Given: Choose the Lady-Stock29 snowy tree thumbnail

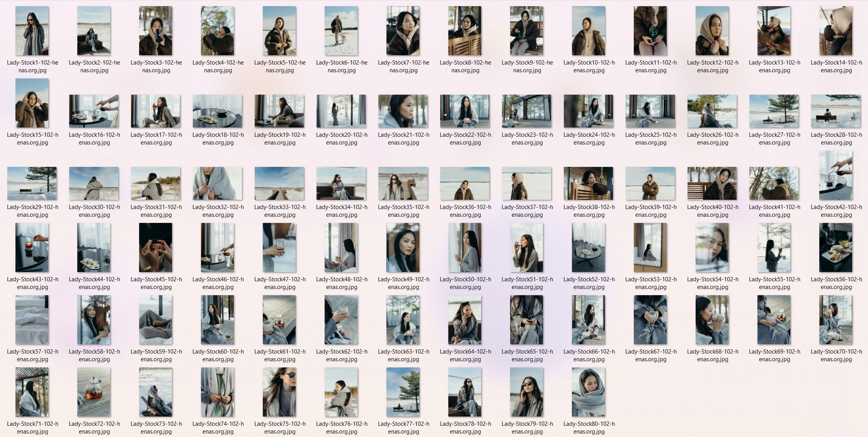Looking at the screenshot, I should point(32,183).
